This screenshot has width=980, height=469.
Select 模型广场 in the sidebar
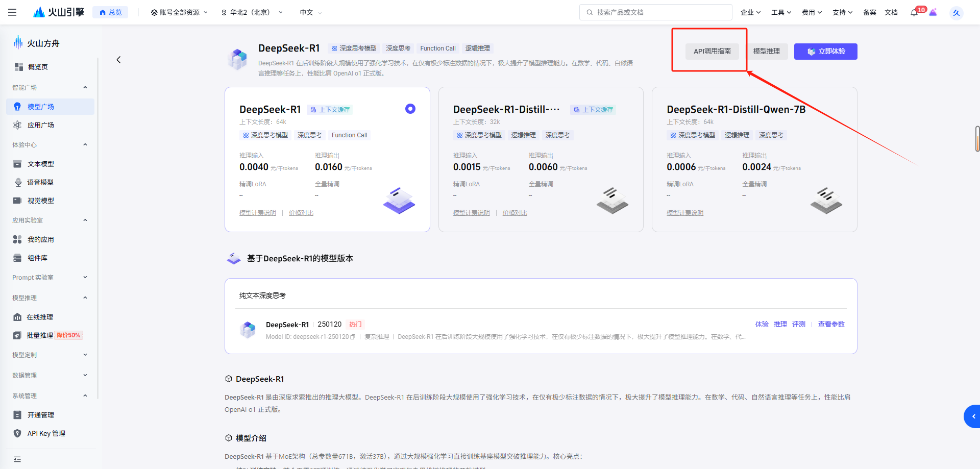click(50, 107)
